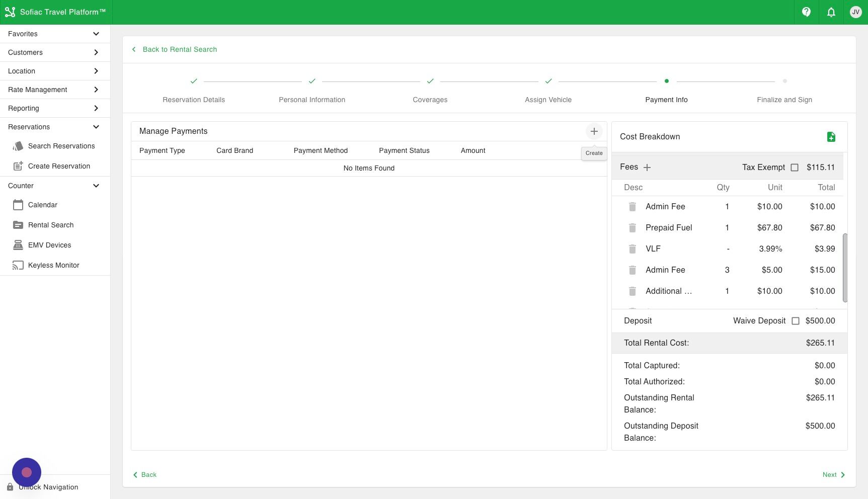This screenshot has height=499, width=868.
Task: Open the help question mark icon
Action: point(806,12)
